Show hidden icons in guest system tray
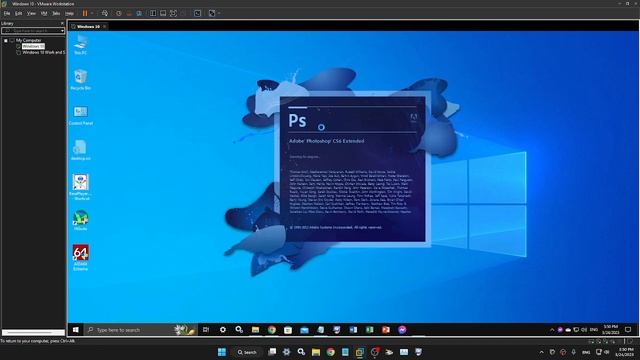Image resolution: width=640 pixels, height=360 pixels. (x=552, y=330)
